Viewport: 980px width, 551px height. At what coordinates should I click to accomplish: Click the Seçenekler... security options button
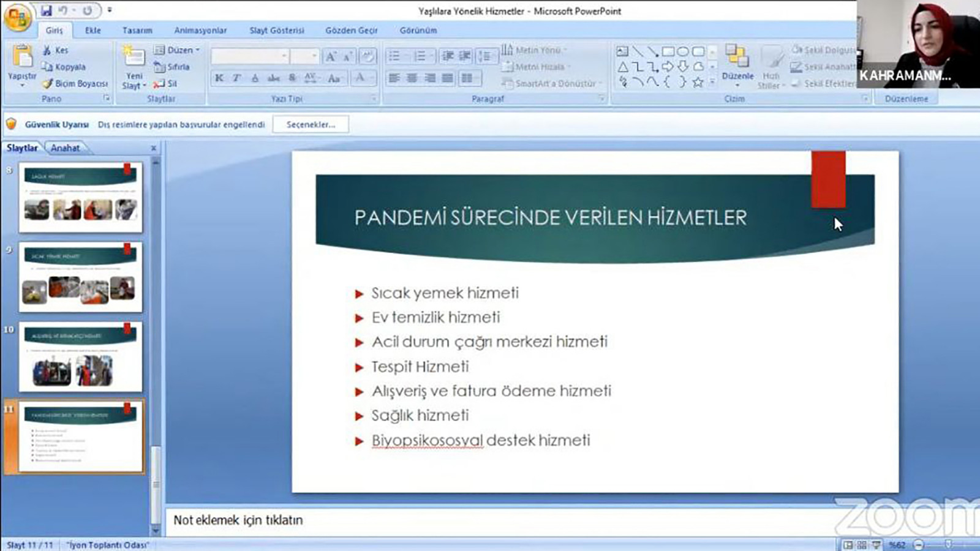[x=311, y=124]
